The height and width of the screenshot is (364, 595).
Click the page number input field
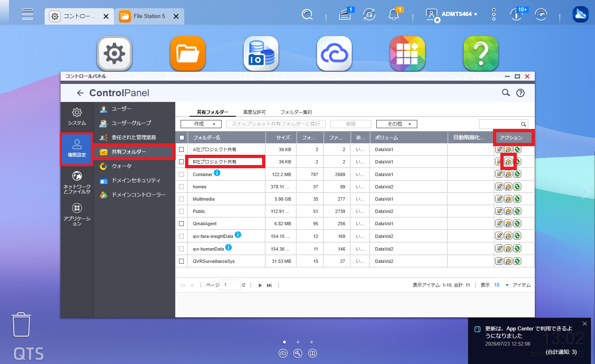[x=230, y=285]
